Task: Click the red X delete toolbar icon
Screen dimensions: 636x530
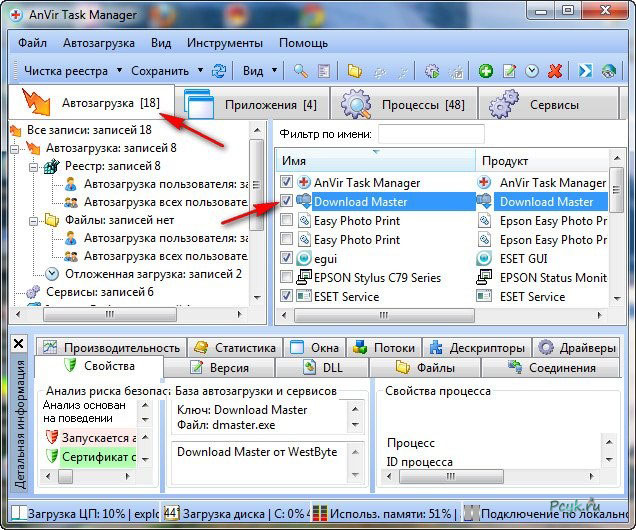Action: click(x=555, y=71)
